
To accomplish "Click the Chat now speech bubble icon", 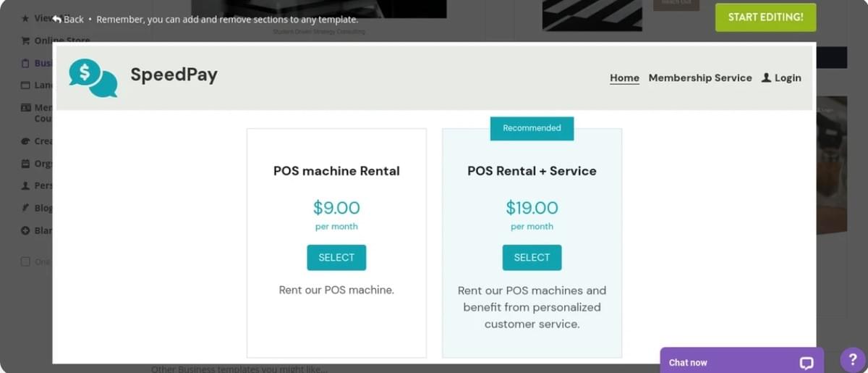I will 807,363.
